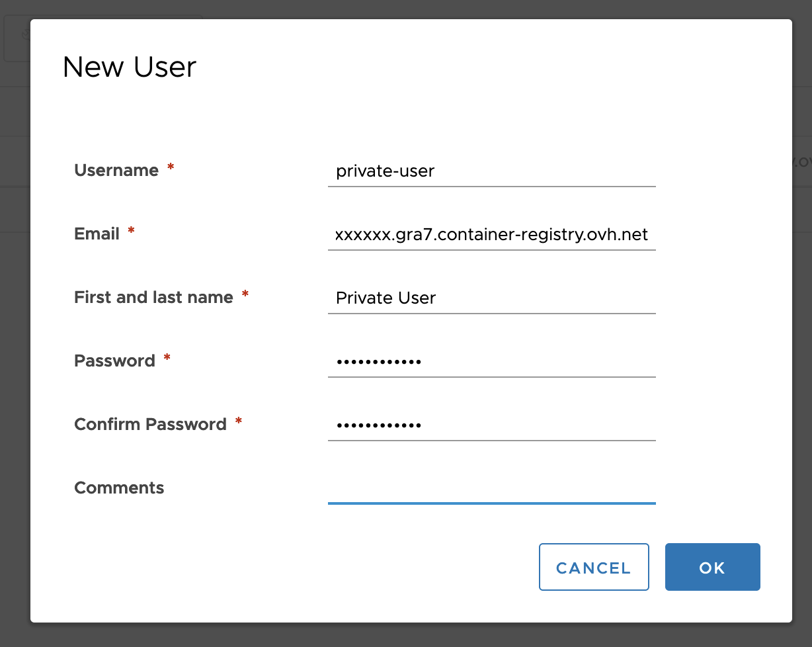The image size is (812, 647).
Task: Click the entered registry email address text
Action: [x=491, y=234]
